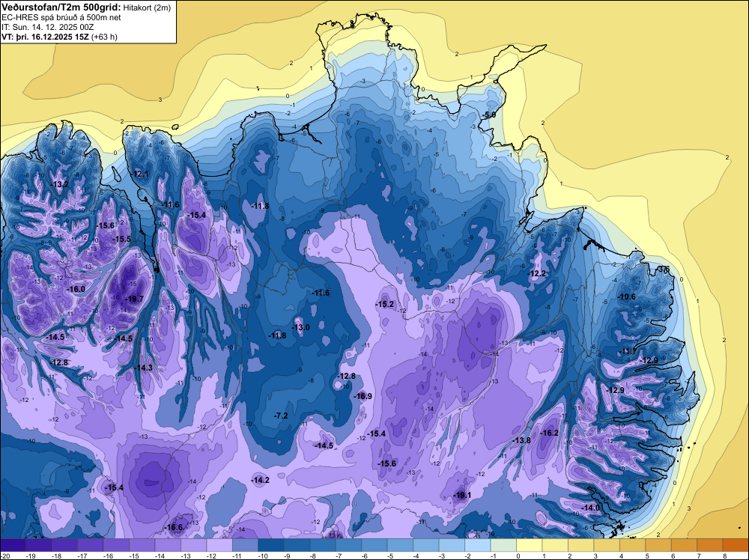Click the -12.1 temperature value
The height and width of the screenshot is (560, 749).
click(x=141, y=174)
